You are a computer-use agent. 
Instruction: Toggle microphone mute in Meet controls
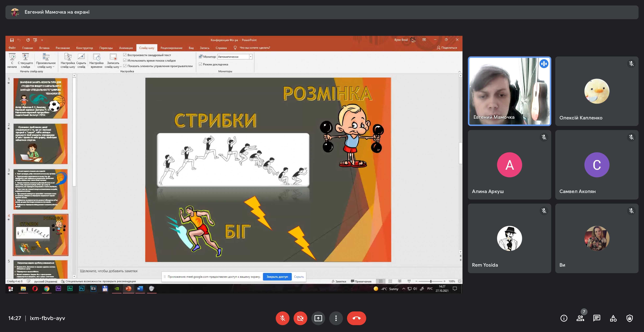pyautogui.click(x=282, y=318)
